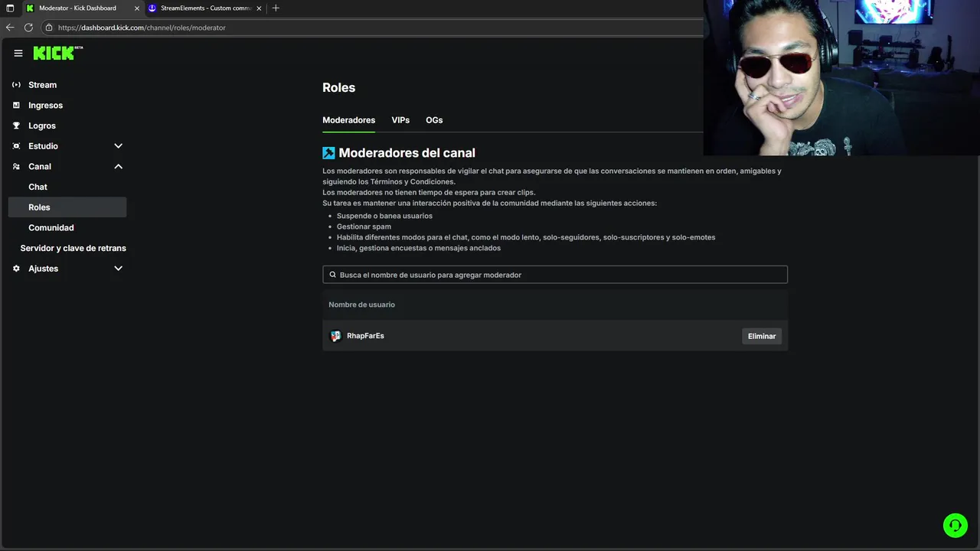Close the Moderator - Kick Dashboard tab
This screenshot has height=551, width=980.
pyautogui.click(x=137, y=8)
